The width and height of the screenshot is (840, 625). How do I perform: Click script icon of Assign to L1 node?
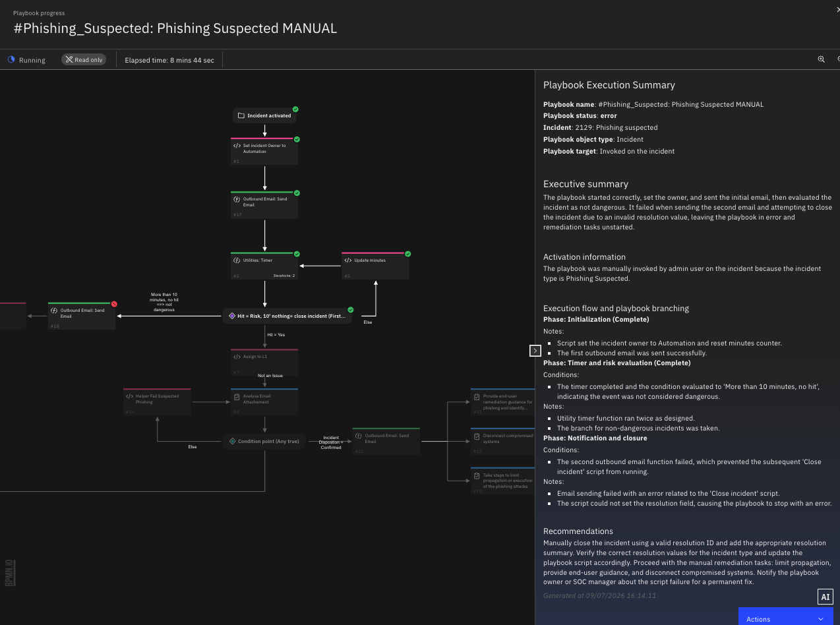(x=237, y=357)
